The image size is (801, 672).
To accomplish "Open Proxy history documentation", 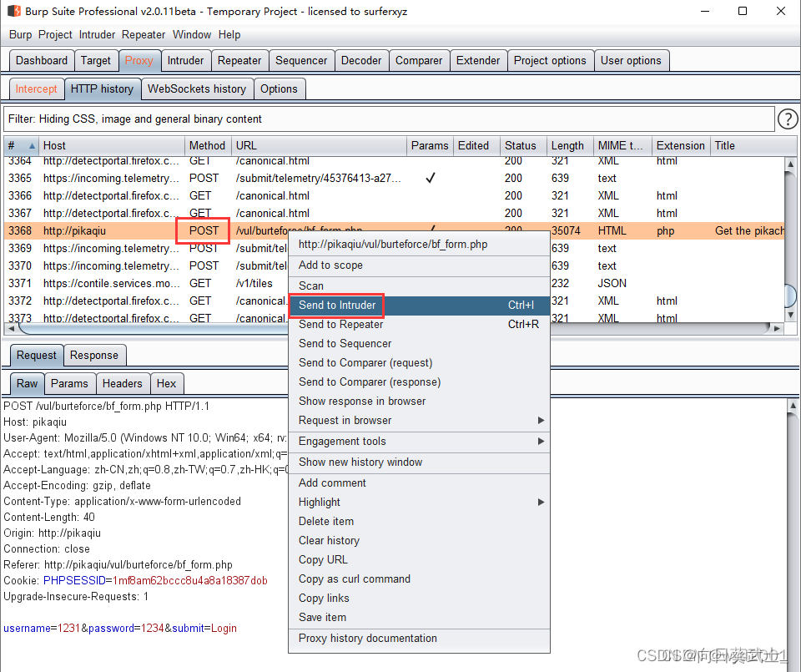I will click(419, 639).
